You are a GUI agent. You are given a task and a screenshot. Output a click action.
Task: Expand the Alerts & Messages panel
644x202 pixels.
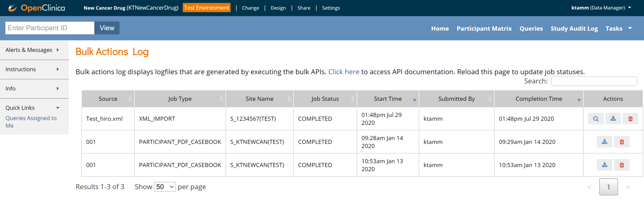32,50
